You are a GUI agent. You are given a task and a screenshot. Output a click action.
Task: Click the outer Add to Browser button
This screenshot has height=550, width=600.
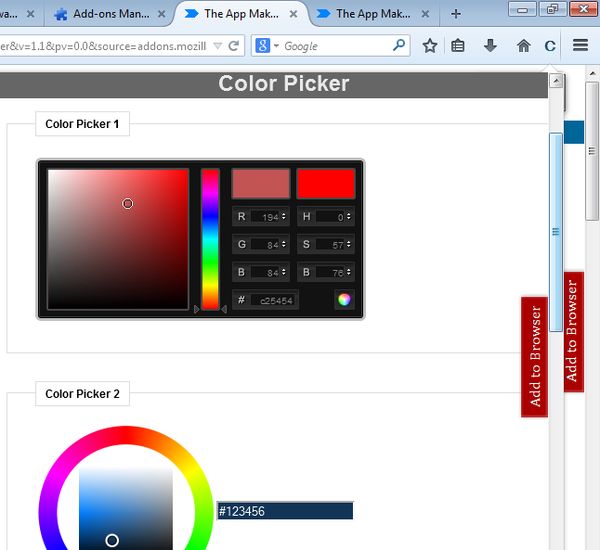(573, 332)
